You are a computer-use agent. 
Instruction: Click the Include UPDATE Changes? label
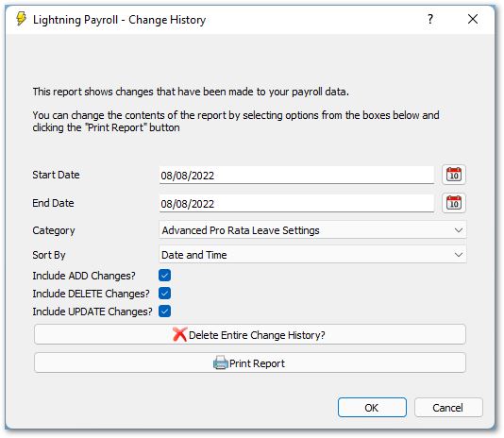(92, 312)
